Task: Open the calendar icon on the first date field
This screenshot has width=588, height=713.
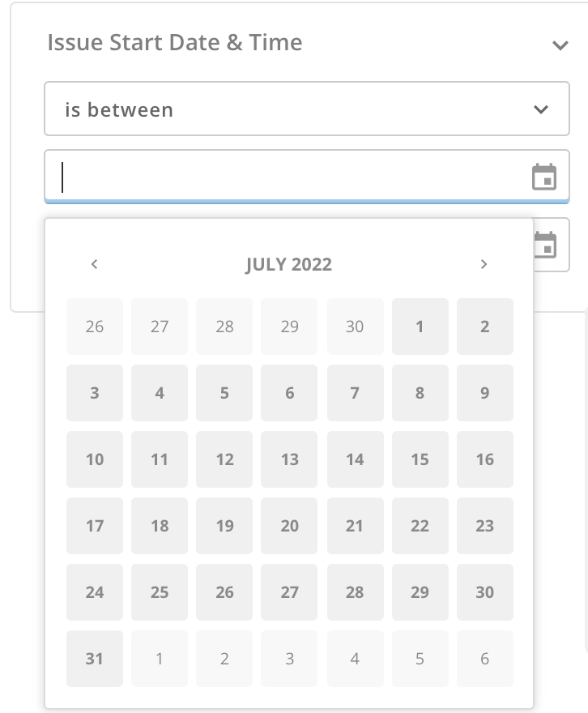Action: point(544,177)
